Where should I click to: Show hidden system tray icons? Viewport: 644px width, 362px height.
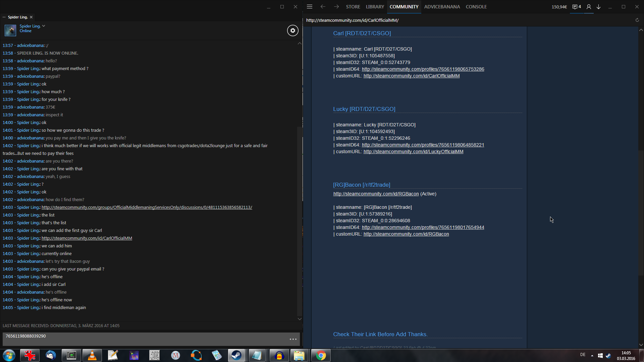click(592, 355)
